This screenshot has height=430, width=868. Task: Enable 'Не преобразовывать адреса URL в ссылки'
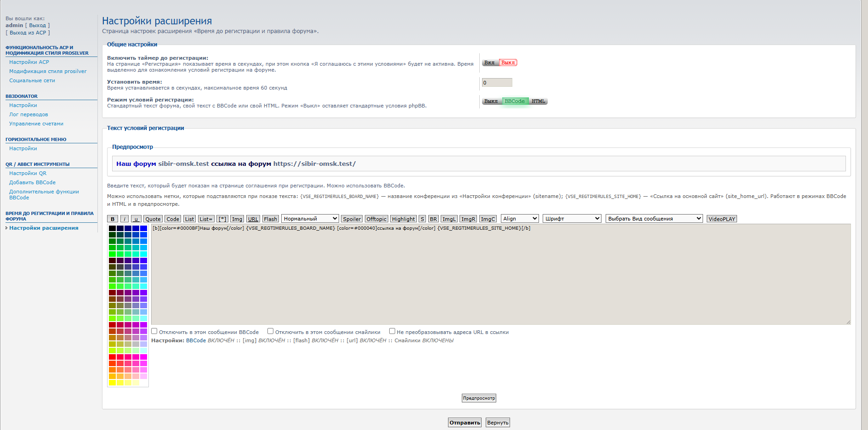point(392,331)
